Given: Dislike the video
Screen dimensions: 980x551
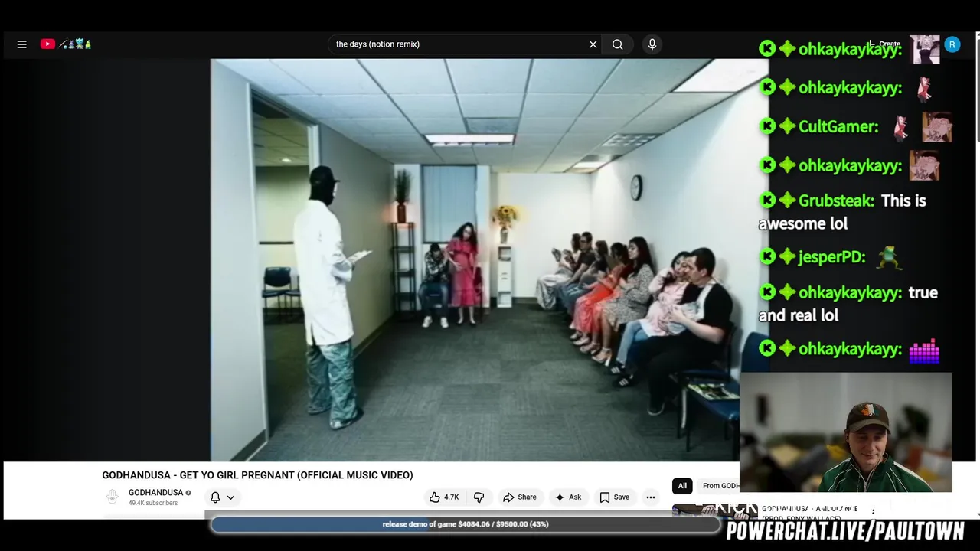Looking at the screenshot, I should click(479, 497).
